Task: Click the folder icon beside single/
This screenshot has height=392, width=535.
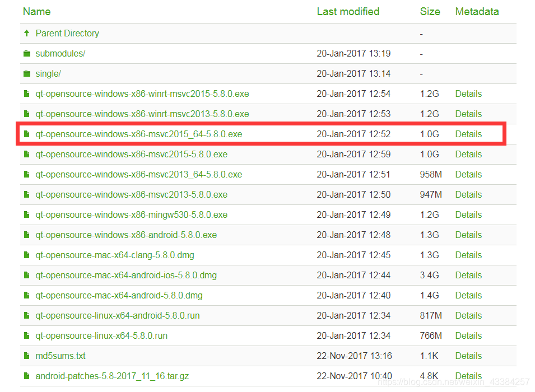Action: [x=27, y=74]
